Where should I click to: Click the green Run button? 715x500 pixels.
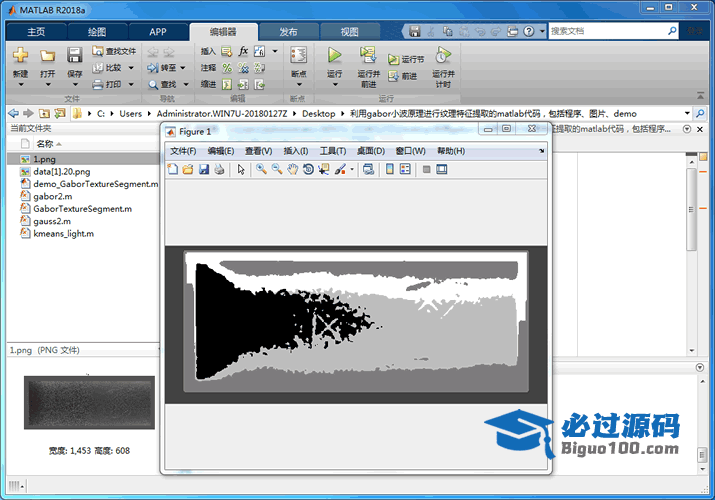335,55
